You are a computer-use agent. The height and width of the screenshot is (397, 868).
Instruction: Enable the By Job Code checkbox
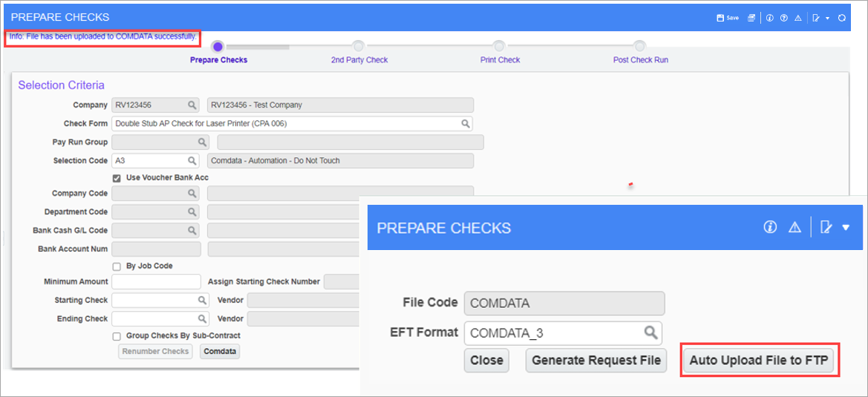[x=117, y=266]
